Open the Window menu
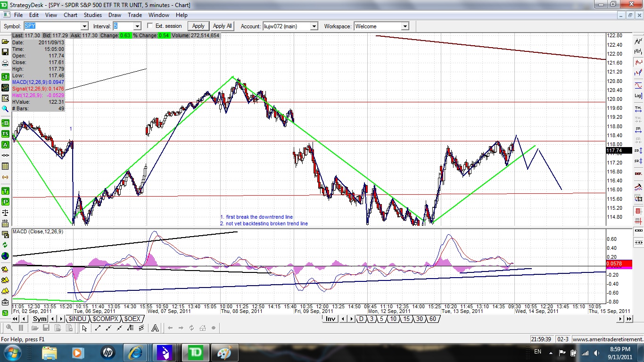The height and width of the screenshot is (362, 644). coord(159,15)
